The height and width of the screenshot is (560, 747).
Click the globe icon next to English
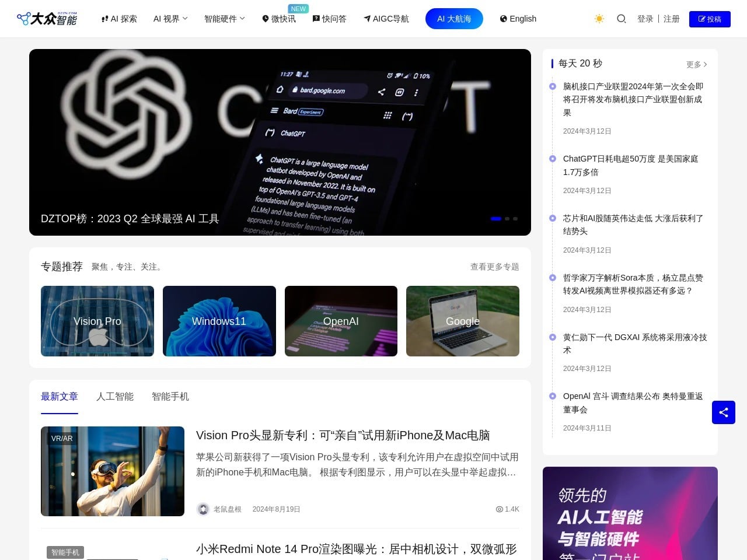click(x=502, y=19)
